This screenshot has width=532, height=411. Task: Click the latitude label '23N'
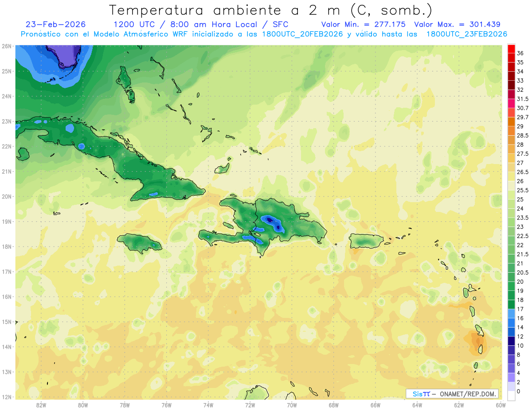click(x=7, y=121)
